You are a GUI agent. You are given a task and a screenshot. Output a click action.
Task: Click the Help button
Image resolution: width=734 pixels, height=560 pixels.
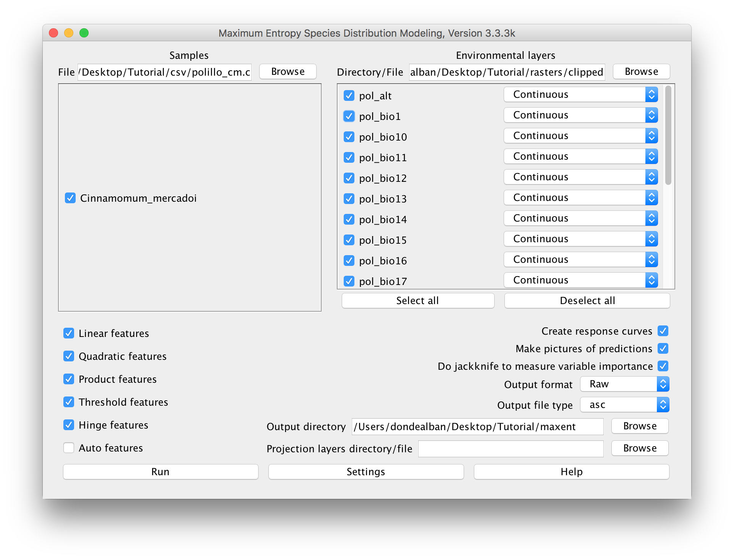coord(571,472)
